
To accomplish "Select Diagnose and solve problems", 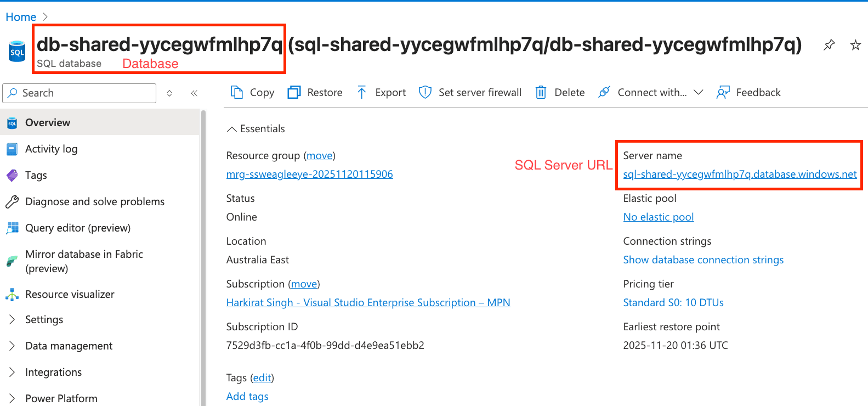I will (x=94, y=201).
